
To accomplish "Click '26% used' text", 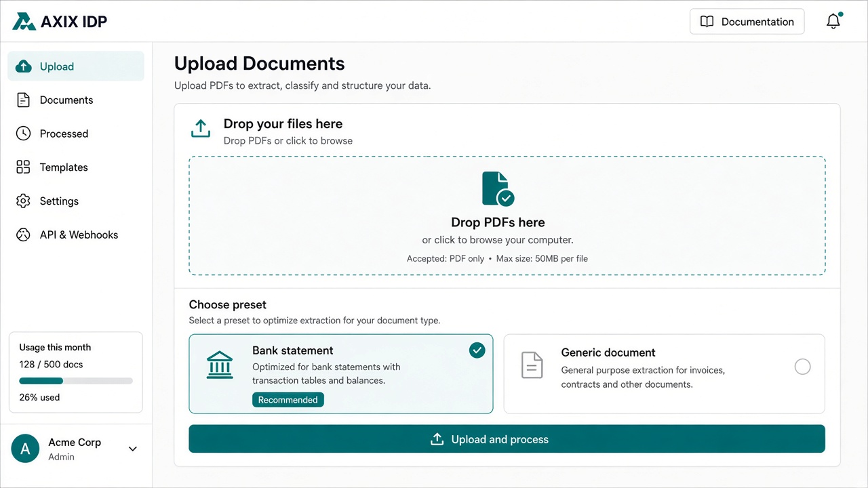I will [39, 397].
